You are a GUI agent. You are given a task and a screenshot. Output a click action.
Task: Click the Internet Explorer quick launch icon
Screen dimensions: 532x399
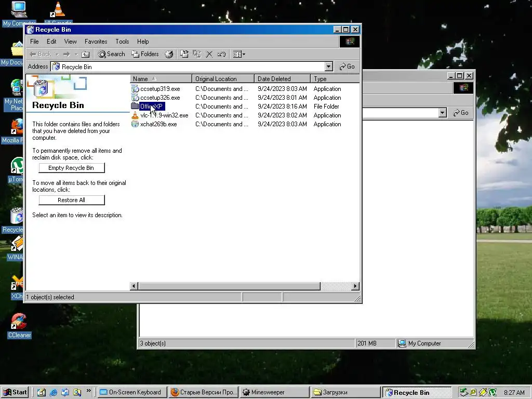tap(54, 392)
